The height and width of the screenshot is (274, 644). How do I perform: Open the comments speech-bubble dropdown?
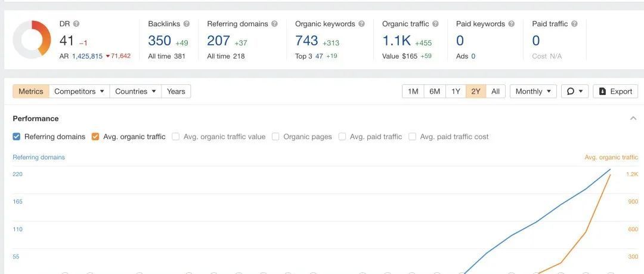(x=575, y=91)
